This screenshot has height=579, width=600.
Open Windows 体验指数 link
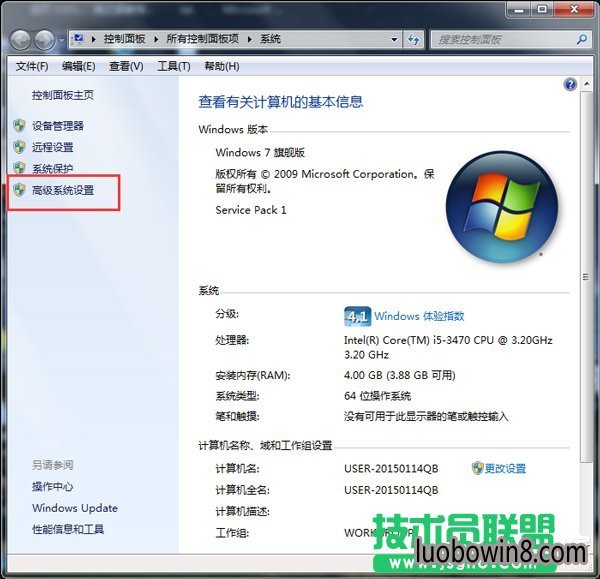click(419, 316)
